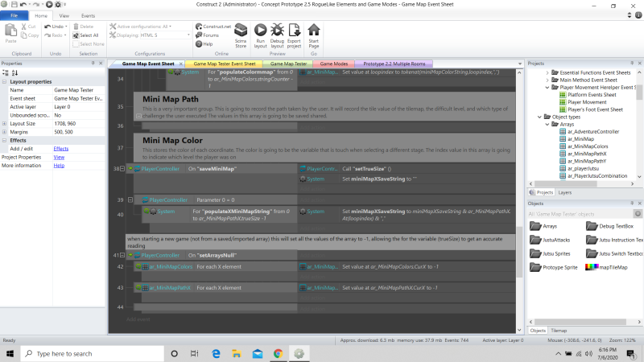Viewport: 644px width, 362px height.
Task: Click the More information Help link
Action: click(59, 166)
